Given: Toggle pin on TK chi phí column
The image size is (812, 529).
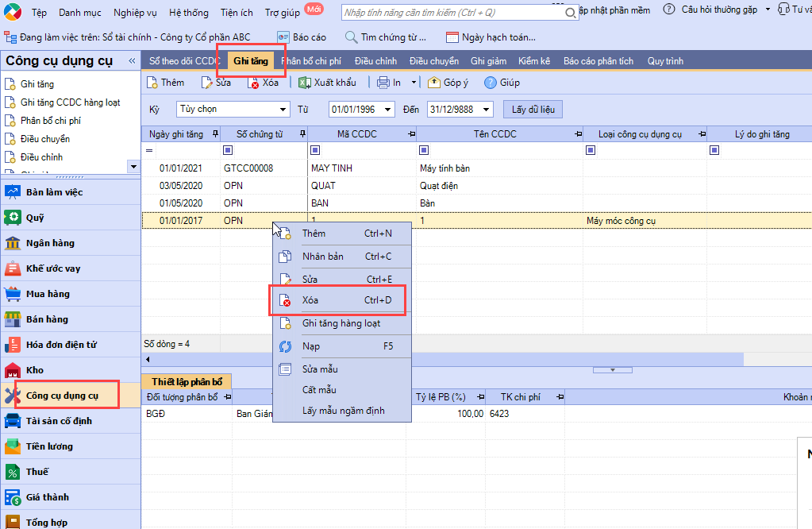Looking at the screenshot, I should click(560, 397).
